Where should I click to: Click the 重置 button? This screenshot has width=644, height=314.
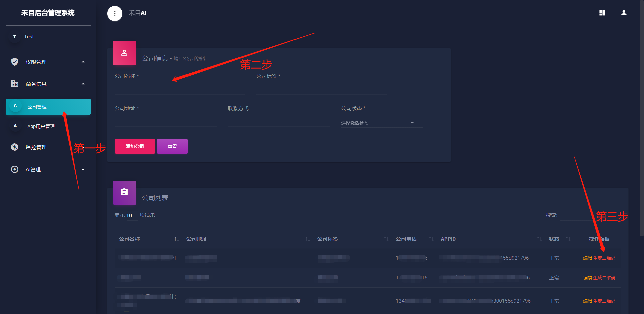172,146
